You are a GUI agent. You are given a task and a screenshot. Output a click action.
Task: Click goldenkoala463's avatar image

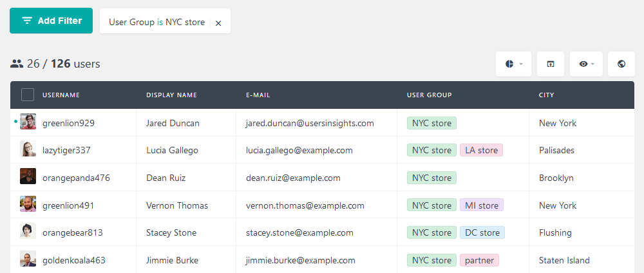[28, 259]
